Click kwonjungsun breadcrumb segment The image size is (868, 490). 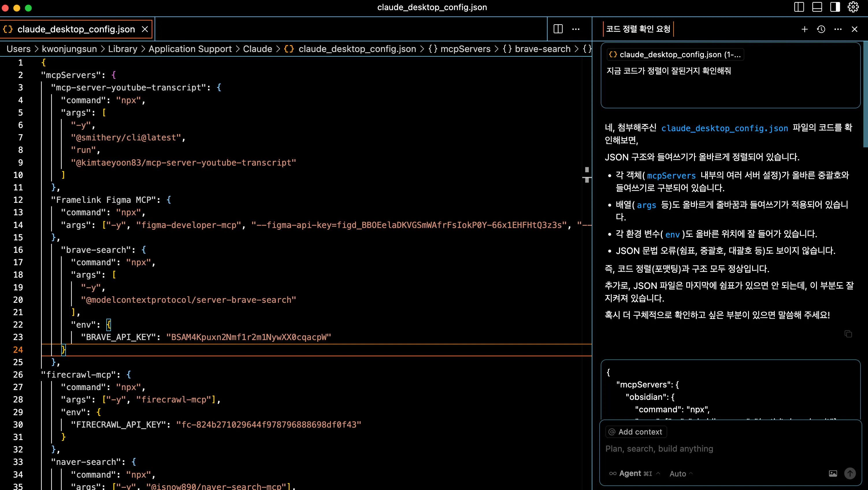[69, 49]
